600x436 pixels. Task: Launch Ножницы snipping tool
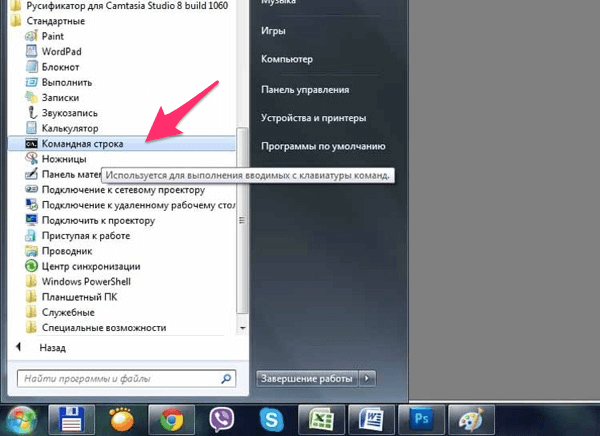pyautogui.click(x=64, y=159)
